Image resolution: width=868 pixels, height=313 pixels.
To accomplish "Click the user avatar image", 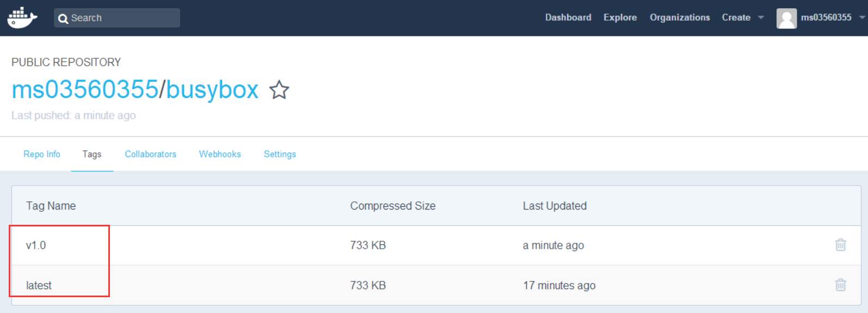I will coord(786,18).
